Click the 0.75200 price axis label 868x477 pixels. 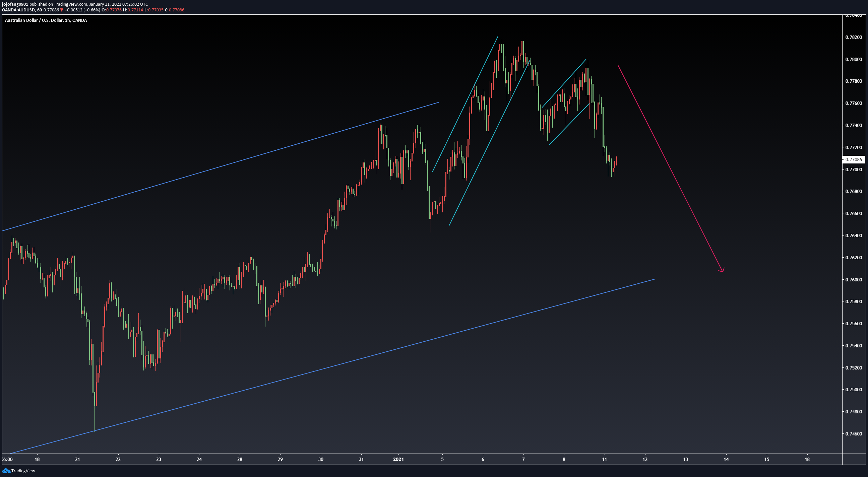point(854,368)
